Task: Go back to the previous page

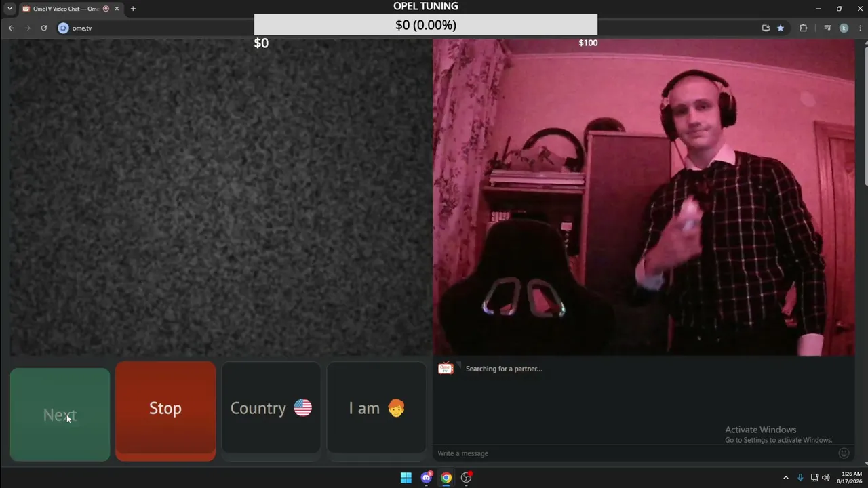Action: pyautogui.click(x=12, y=28)
